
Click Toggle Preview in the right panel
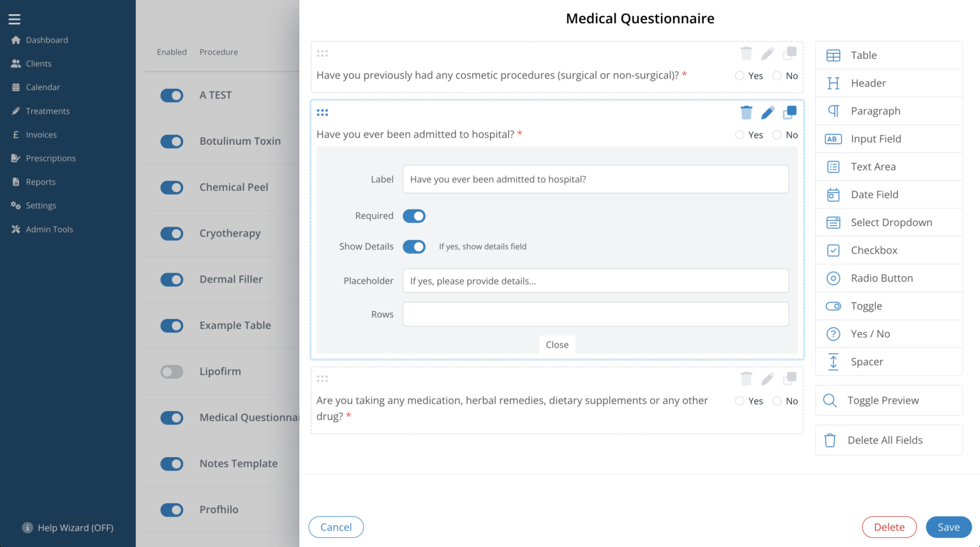click(883, 400)
